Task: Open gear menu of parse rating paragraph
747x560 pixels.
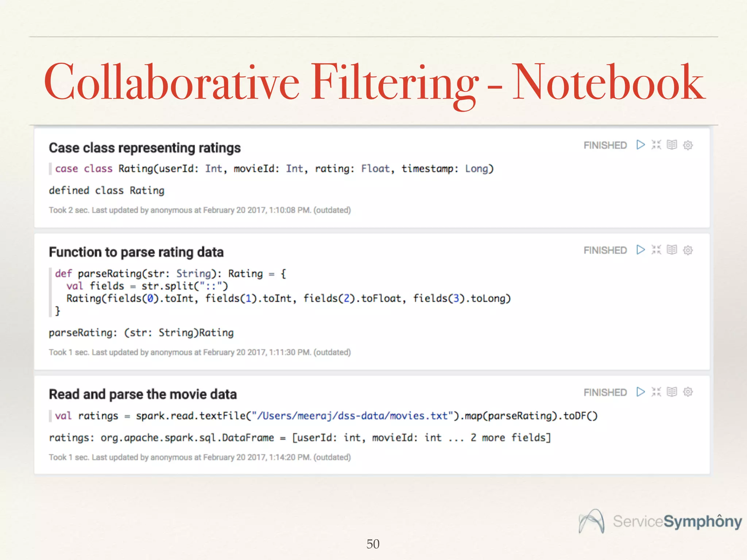Action: [688, 250]
